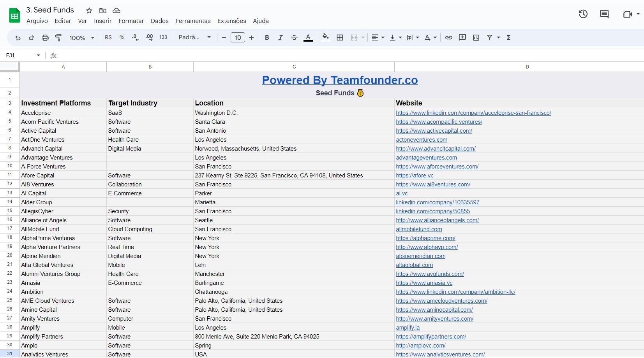Click the select all corner box
The height and width of the screenshot is (358, 644).
(x=9, y=67)
